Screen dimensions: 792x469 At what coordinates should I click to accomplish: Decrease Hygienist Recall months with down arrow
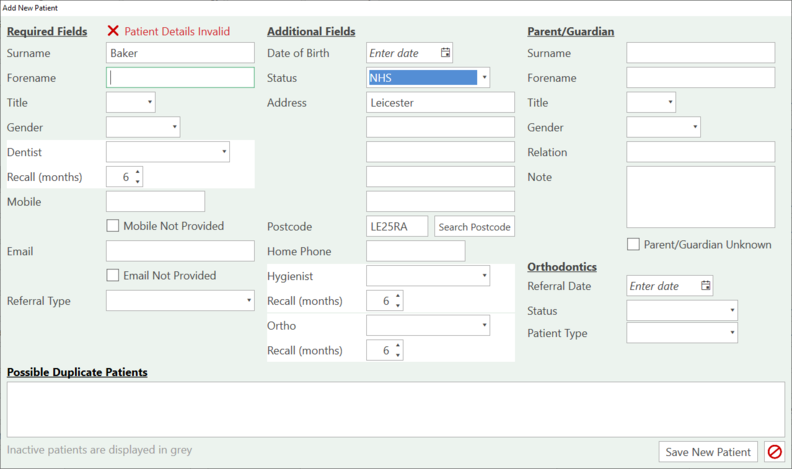[x=398, y=306]
